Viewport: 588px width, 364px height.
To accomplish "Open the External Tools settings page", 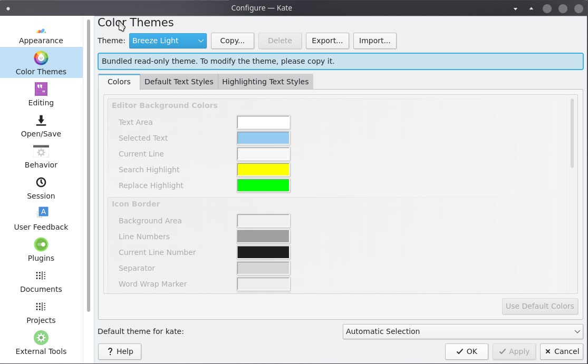I will pyautogui.click(x=41, y=343).
